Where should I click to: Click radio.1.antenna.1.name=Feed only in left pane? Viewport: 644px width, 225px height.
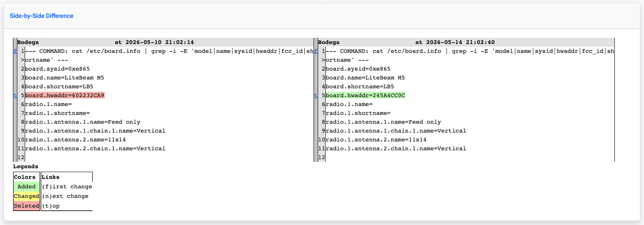[83, 122]
